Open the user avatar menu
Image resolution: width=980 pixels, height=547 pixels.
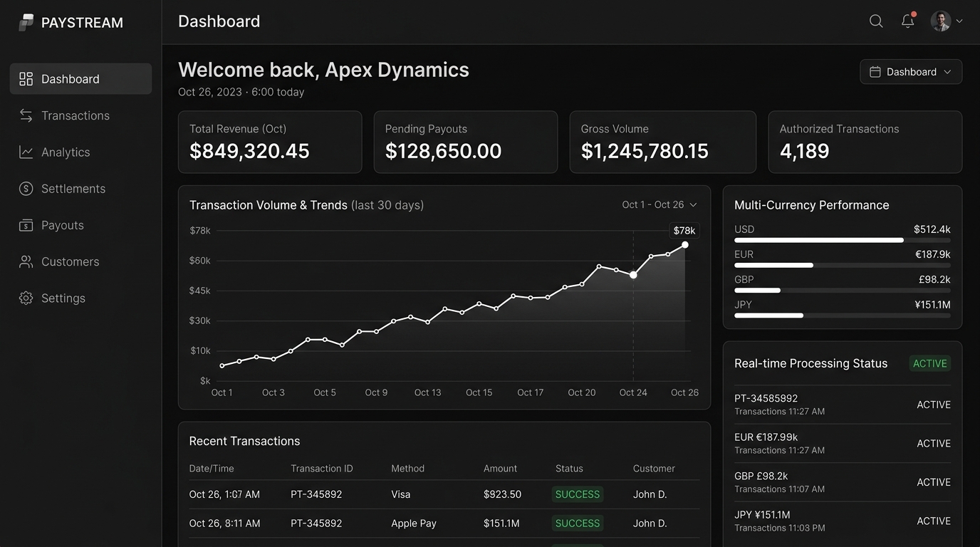click(x=947, y=21)
